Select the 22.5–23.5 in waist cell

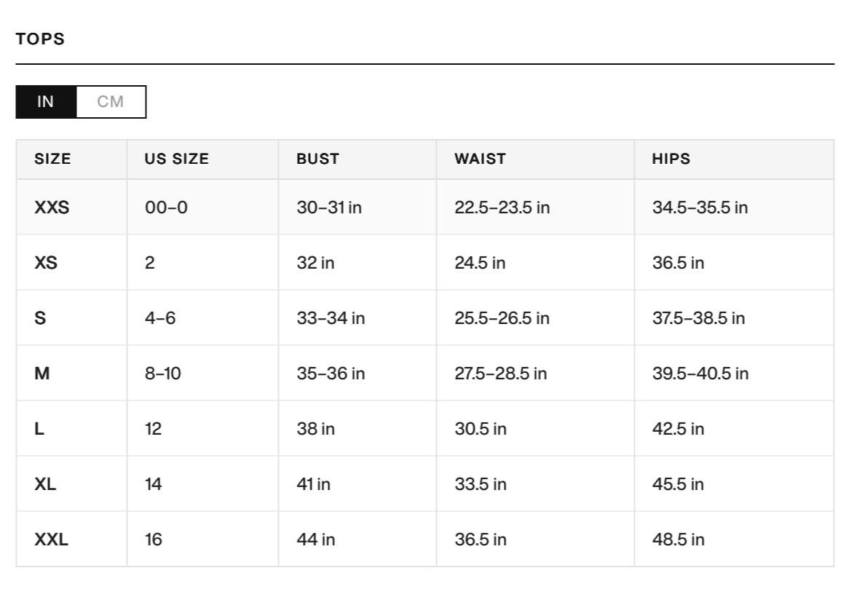tap(502, 208)
